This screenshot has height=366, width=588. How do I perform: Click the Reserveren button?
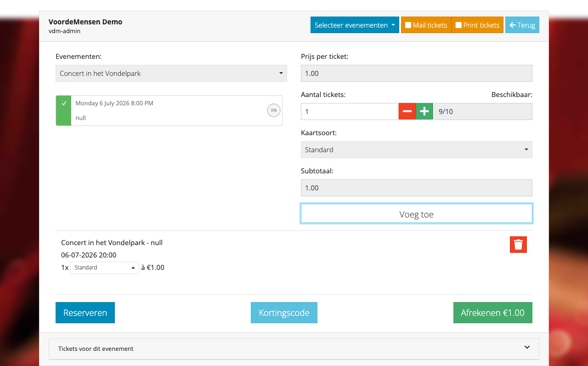point(85,312)
